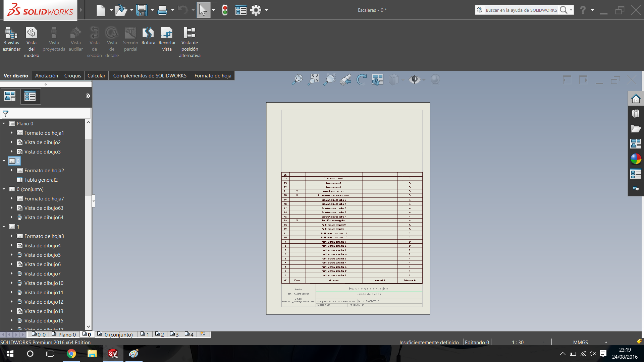644x362 pixels.
Task: Click the MMGS units status button
Action: [x=580, y=342]
